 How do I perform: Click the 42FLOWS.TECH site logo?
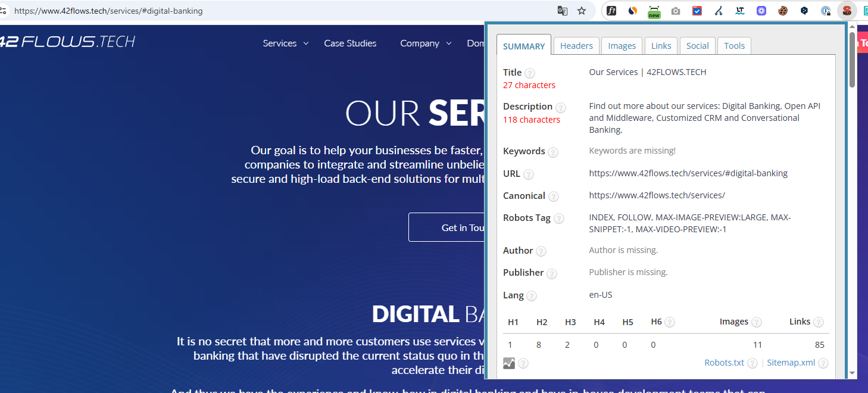pos(67,41)
